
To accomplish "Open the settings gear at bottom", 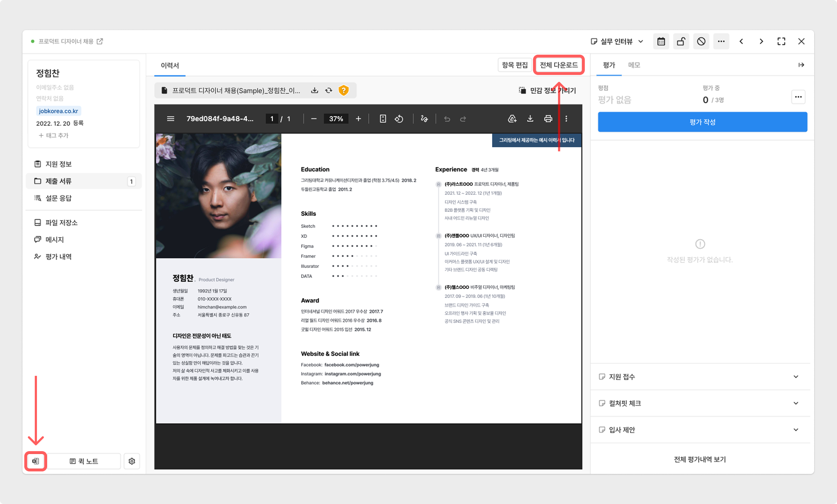I will point(132,461).
